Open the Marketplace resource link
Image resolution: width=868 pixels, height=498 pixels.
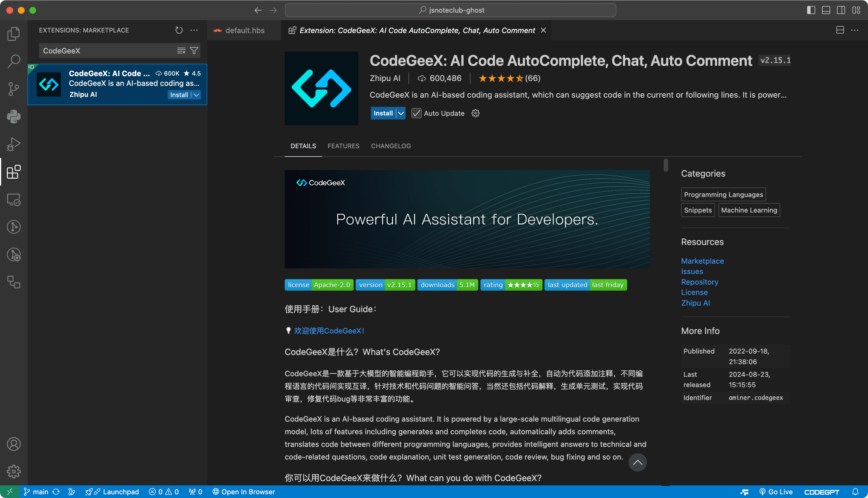pos(702,261)
